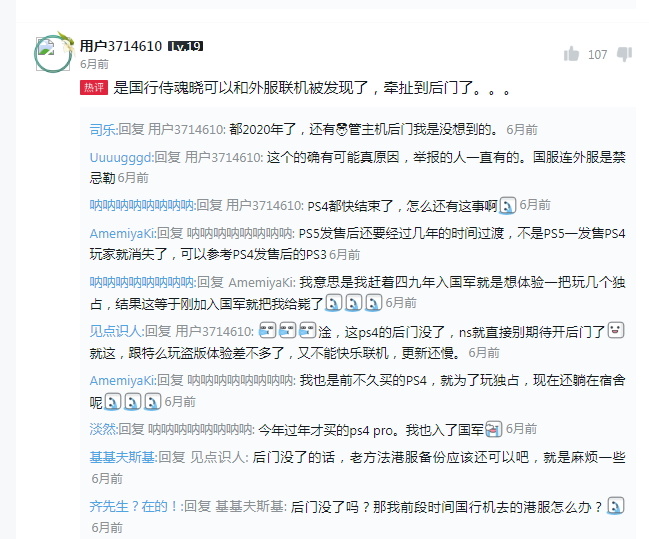
Task: Click crying emoji in 齐先生's reply
Action: pyautogui.click(x=615, y=506)
